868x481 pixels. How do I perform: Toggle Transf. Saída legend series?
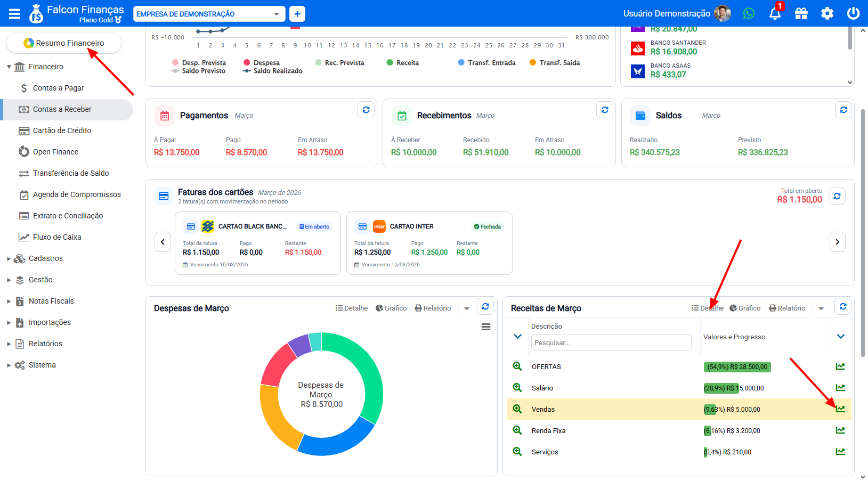555,63
